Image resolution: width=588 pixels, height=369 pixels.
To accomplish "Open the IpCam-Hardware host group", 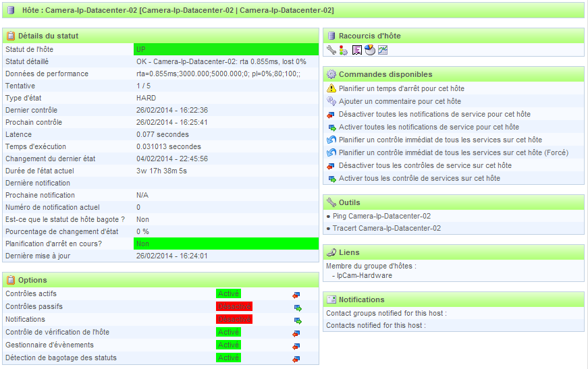I will point(364,275).
